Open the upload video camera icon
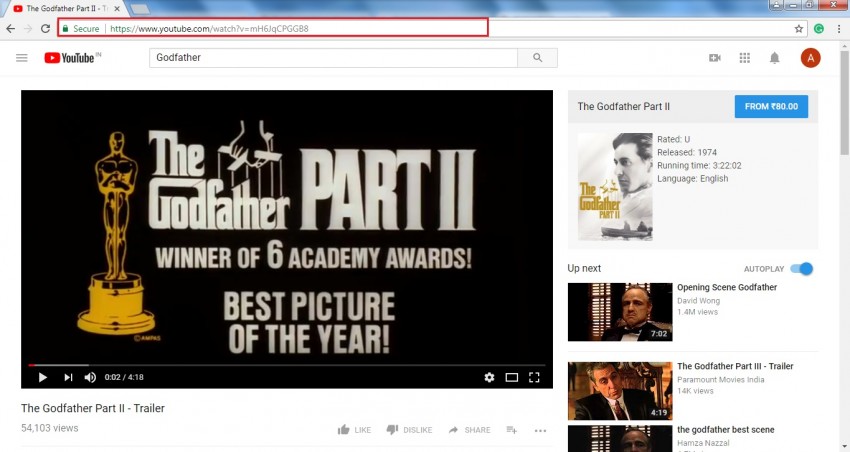Image resolution: width=850 pixels, height=452 pixels. [x=715, y=57]
